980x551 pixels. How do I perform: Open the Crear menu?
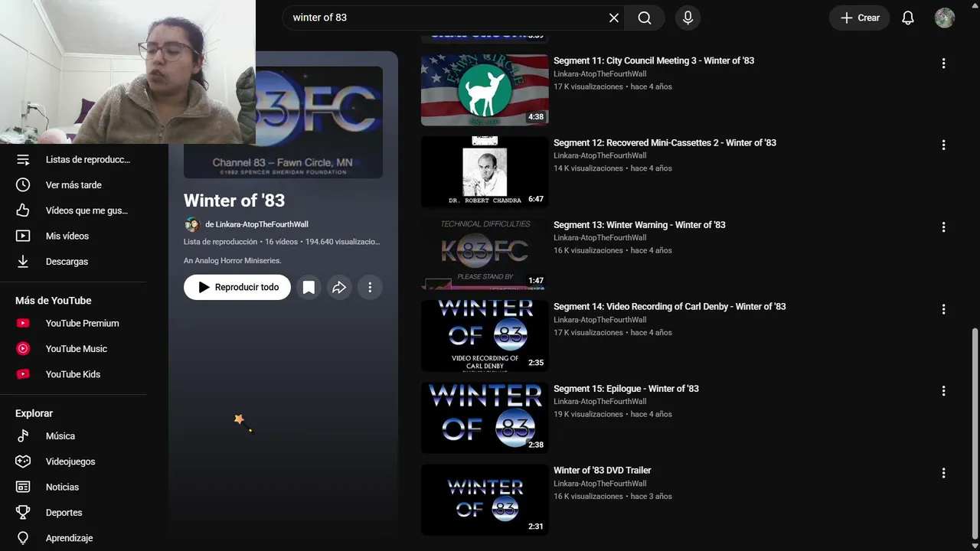tap(860, 18)
